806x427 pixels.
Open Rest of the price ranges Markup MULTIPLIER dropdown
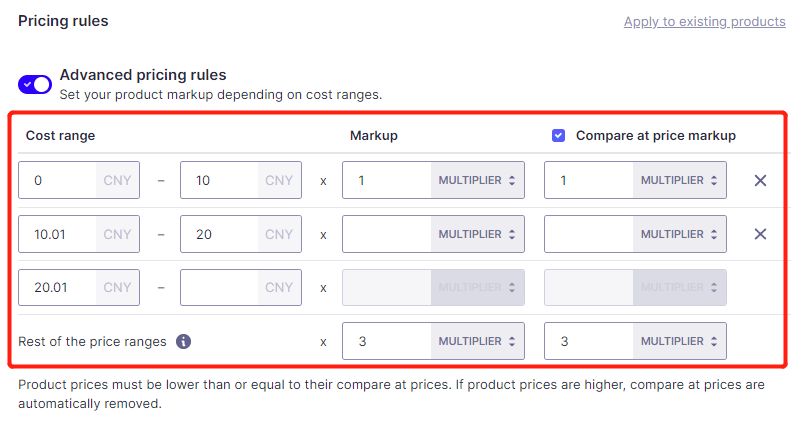coord(477,341)
